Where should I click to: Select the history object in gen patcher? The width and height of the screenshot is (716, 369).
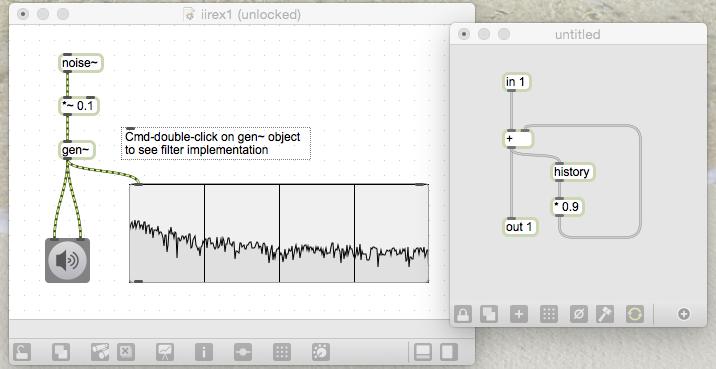point(572,172)
